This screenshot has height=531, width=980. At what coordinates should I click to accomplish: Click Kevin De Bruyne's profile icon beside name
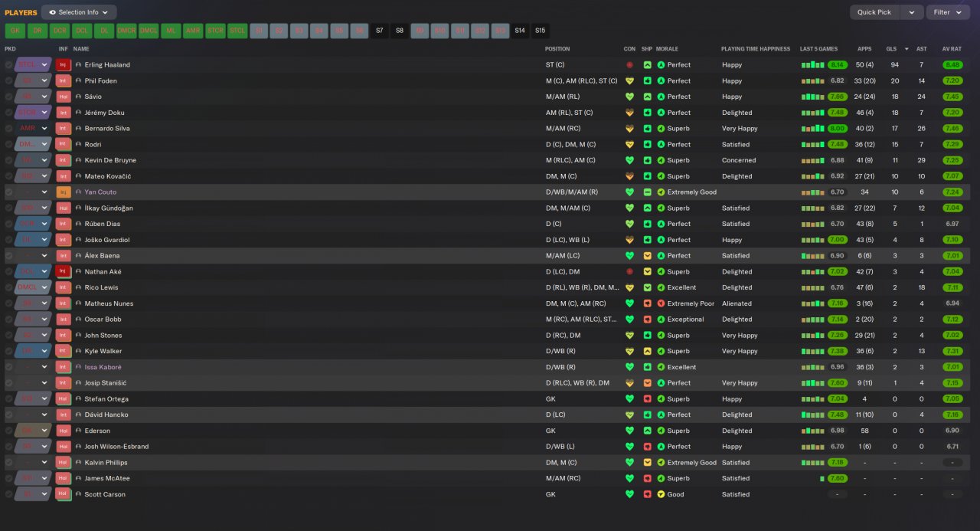(x=78, y=160)
